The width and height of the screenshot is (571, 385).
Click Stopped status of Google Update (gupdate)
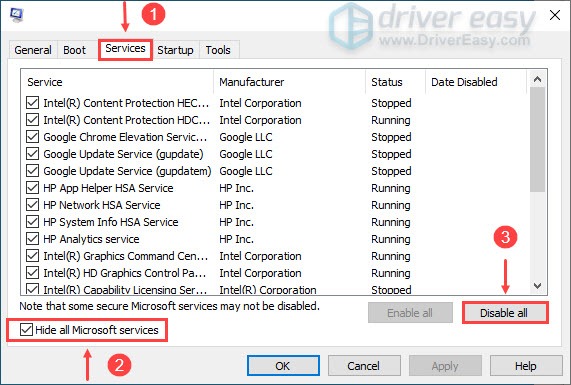391,154
